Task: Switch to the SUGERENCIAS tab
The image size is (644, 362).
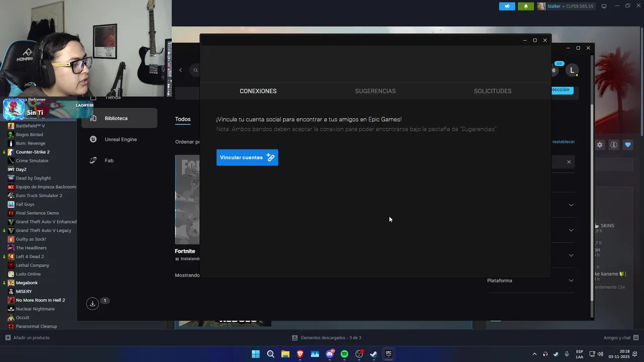Action: (x=375, y=91)
